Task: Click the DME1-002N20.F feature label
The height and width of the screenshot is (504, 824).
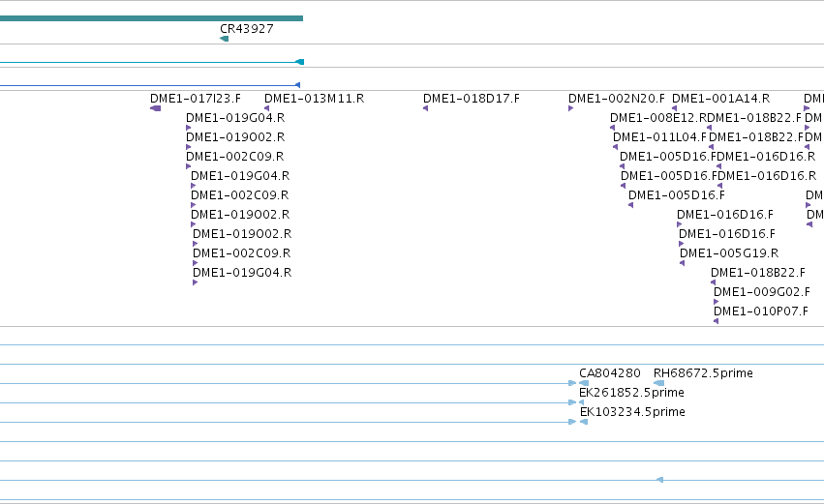Action: 617,99
